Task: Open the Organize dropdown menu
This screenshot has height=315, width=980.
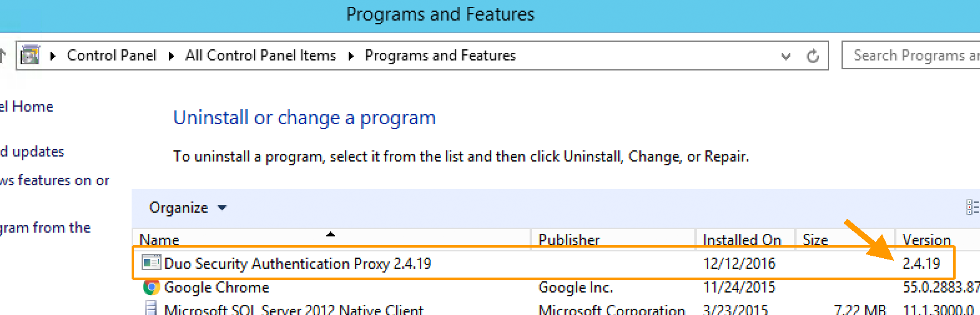Action: [187, 208]
